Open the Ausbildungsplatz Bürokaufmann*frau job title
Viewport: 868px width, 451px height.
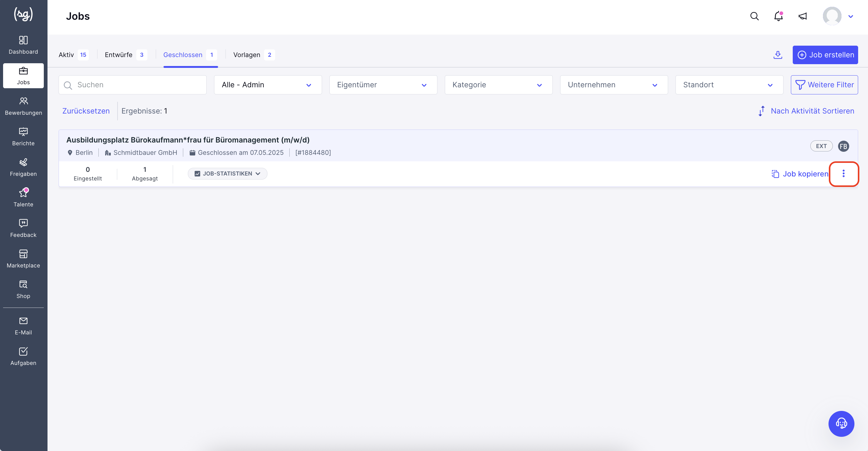coord(188,140)
